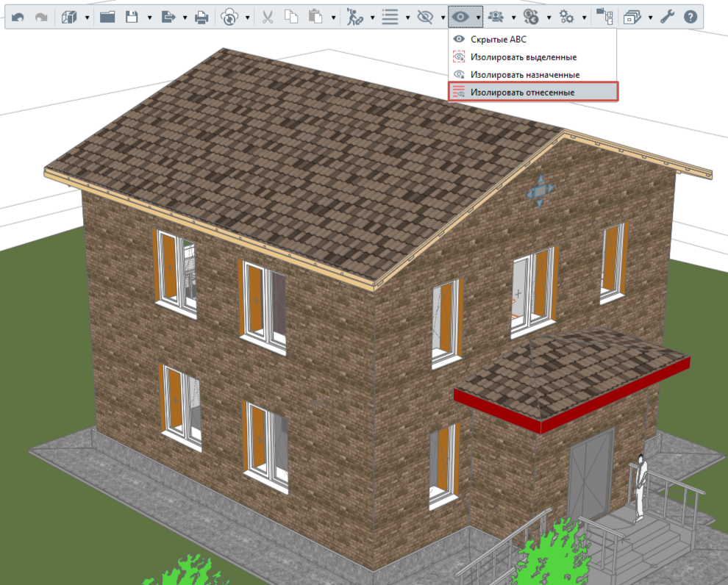This screenshot has height=585, width=728.
Task: Expand dropdown arrow next to gears settings icon
Action: [584, 18]
